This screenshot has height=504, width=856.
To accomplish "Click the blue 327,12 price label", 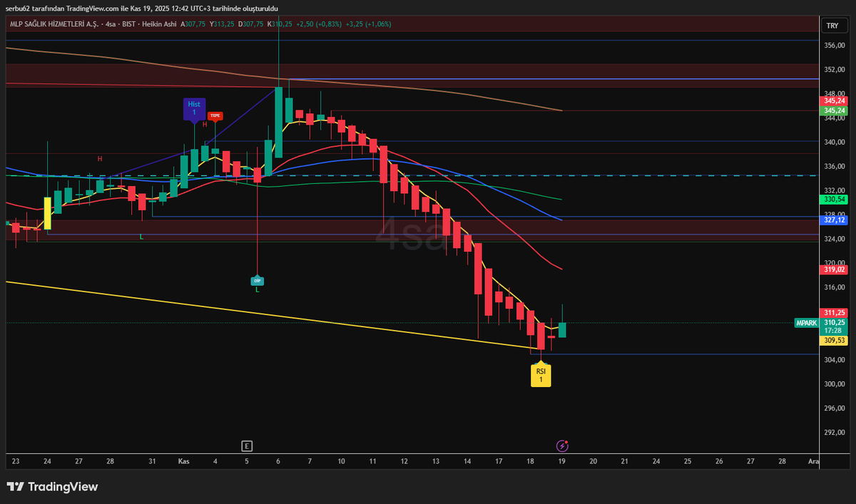I will tap(835, 220).
